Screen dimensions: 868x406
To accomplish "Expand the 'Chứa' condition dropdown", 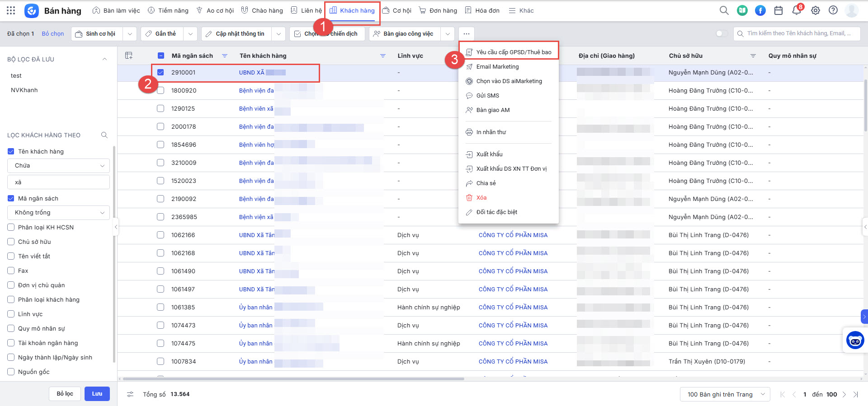I will coord(59,166).
